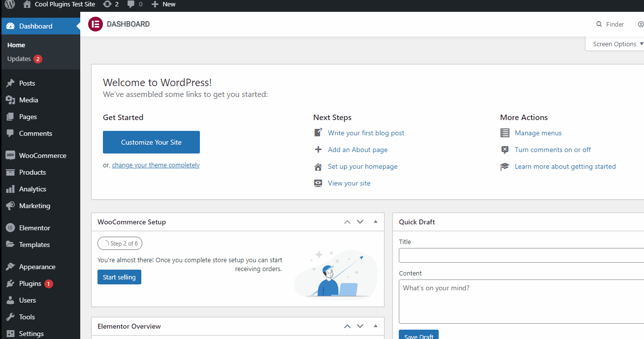The width and height of the screenshot is (644, 339).
Task: Click the plus New icon in admin bar
Action: [155, 4]
